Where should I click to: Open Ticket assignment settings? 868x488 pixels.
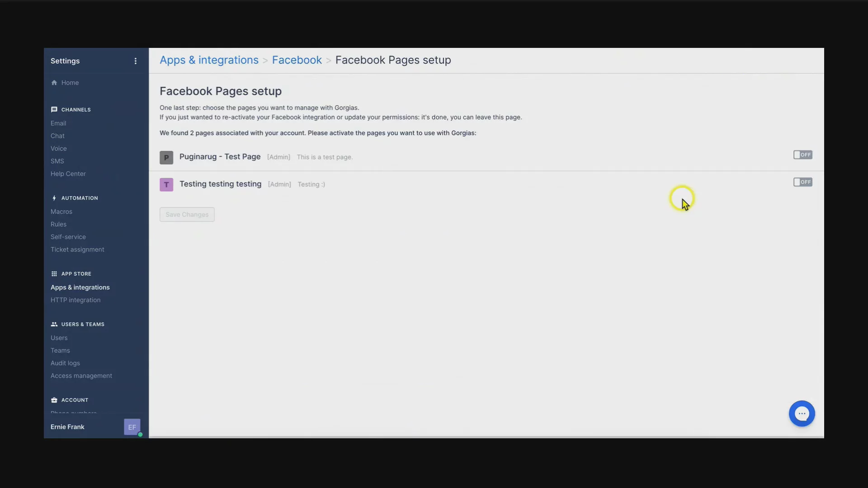tap(77, 250)
